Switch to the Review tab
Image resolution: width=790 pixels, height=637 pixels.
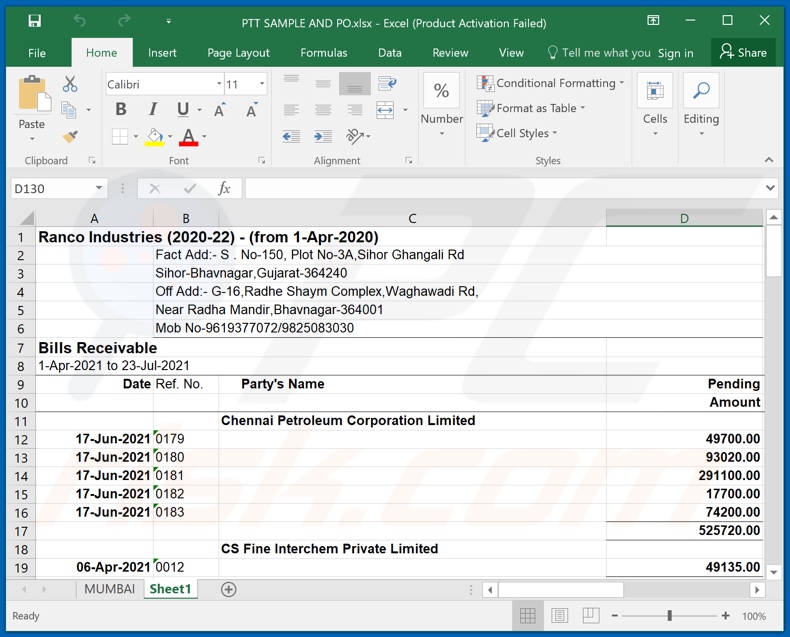450,53
